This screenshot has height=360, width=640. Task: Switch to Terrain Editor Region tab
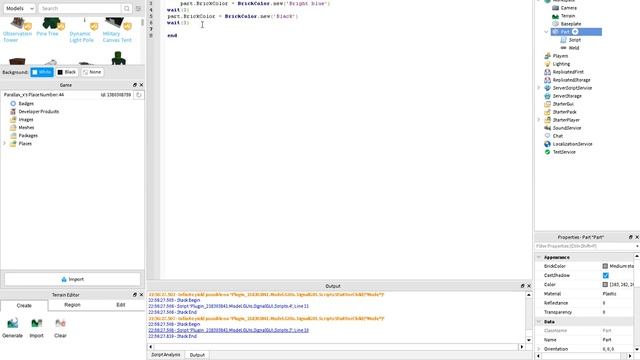point(72,305)
